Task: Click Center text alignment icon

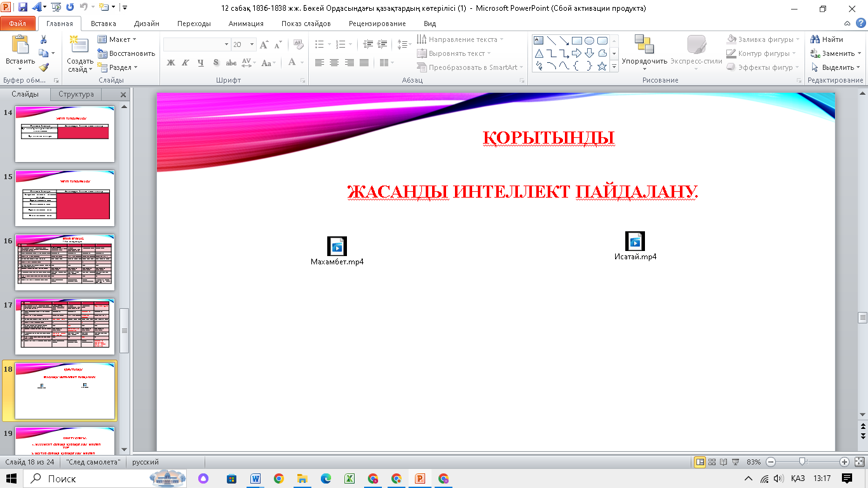Action: [334, 63]
